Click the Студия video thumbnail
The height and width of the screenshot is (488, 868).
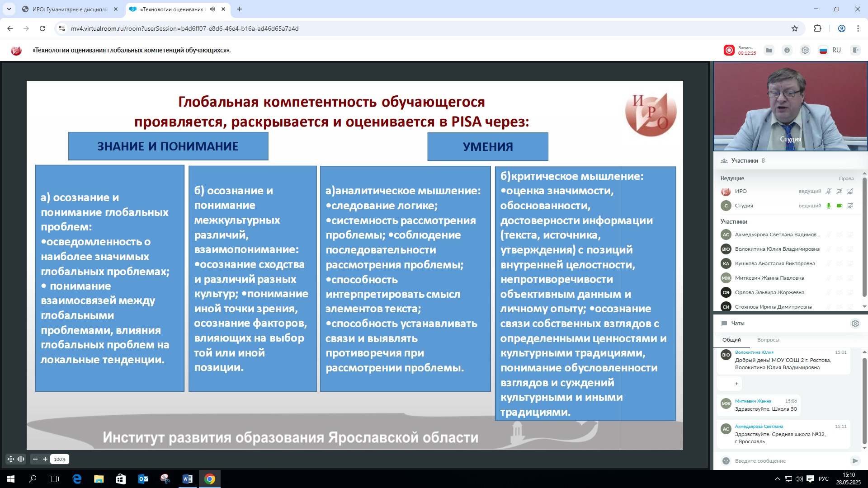(790, 106)
